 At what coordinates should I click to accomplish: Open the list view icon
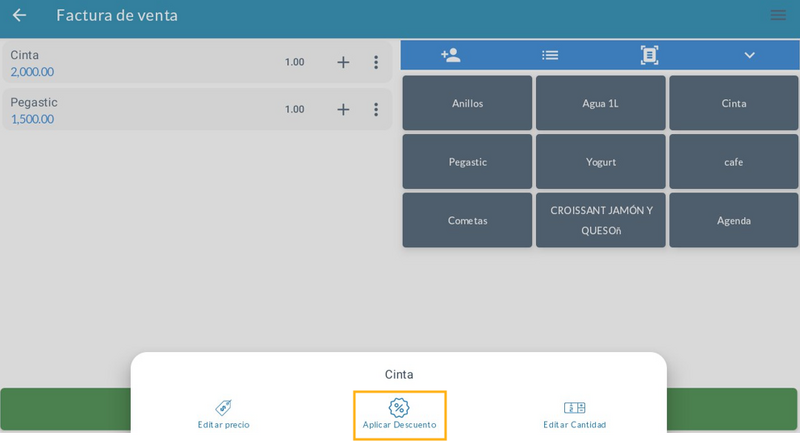click(x=550, y=56)
